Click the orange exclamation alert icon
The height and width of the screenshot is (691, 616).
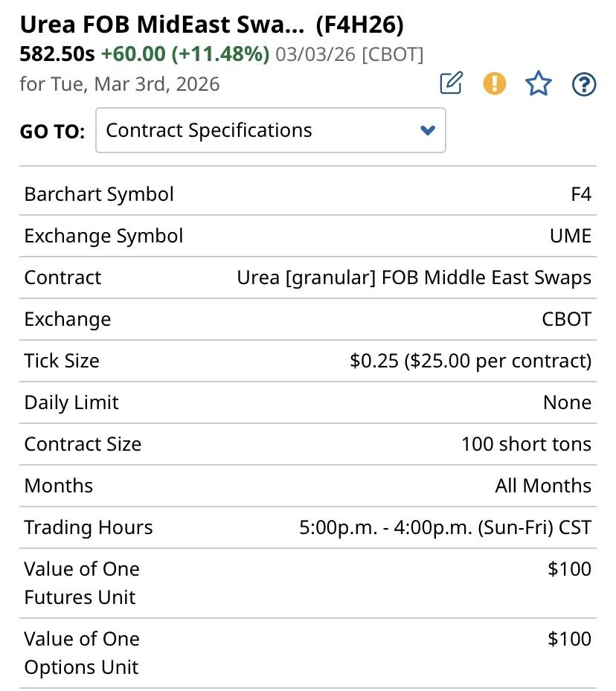(x=494, y=83)
